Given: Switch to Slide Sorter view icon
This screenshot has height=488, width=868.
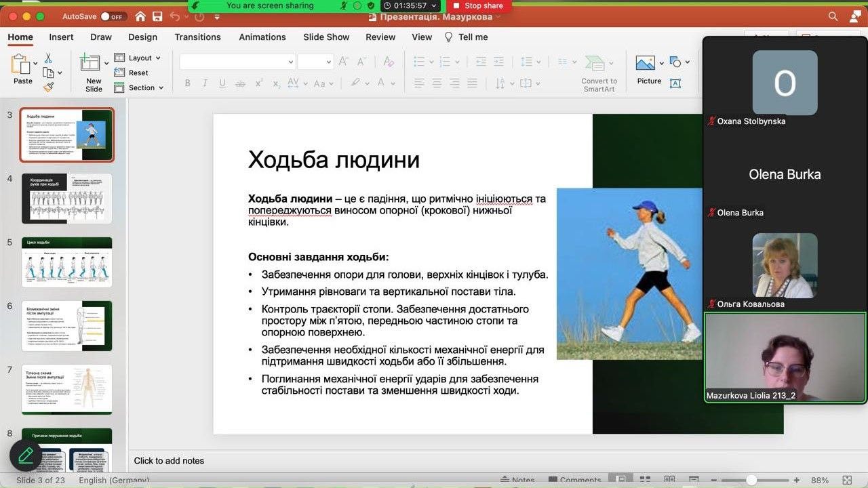Looking at the screenshot, I should click(x=645, y=480).
